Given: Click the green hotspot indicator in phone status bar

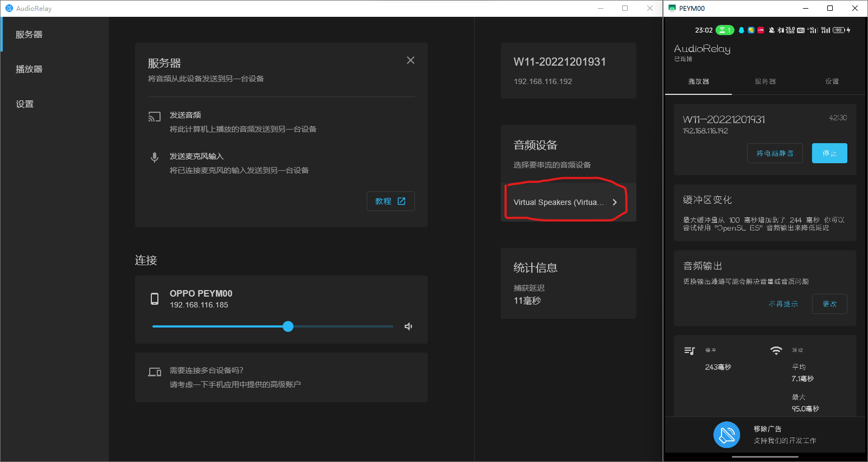Looking at the screenshot, I should [725, 30].
